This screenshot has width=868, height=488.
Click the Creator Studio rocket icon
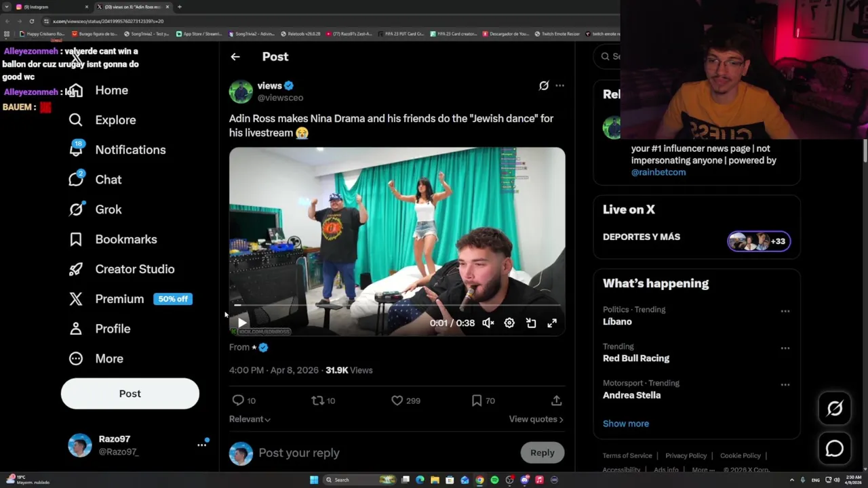pyautogui.click(x=76, y=269)
